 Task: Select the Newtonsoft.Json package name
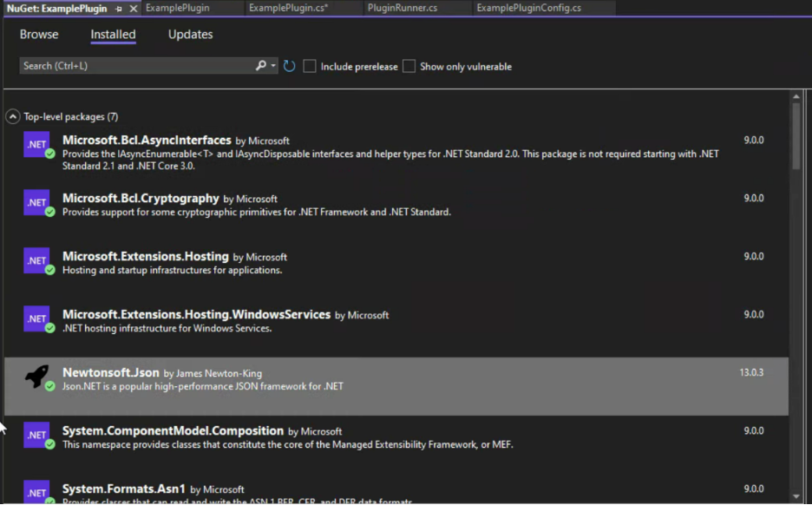coord(111,372)
